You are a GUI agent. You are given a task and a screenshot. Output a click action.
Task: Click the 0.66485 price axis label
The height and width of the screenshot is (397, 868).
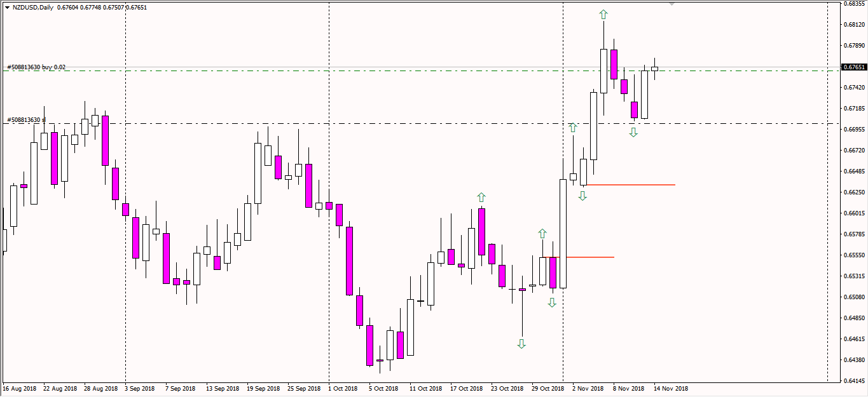[x=854, y=172]
